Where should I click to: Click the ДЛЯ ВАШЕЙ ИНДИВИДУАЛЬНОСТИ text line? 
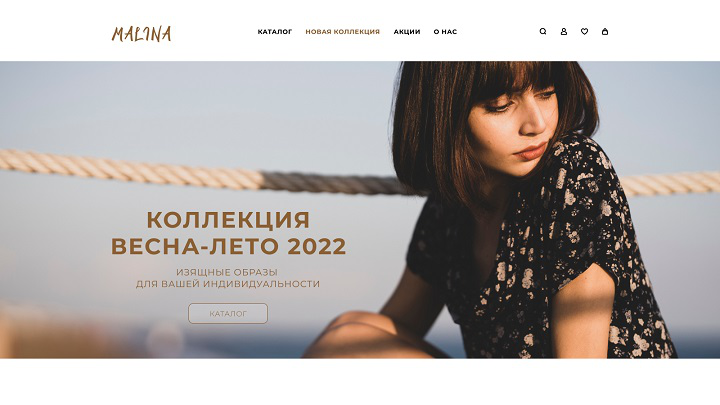pyautogui.click(x=228, y=284)
